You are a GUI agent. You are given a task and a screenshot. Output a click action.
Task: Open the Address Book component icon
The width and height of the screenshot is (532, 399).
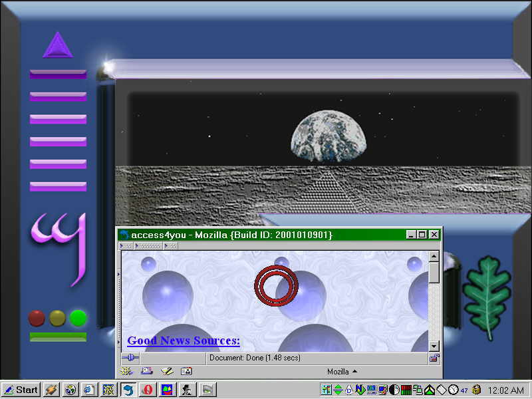(186, 371)
